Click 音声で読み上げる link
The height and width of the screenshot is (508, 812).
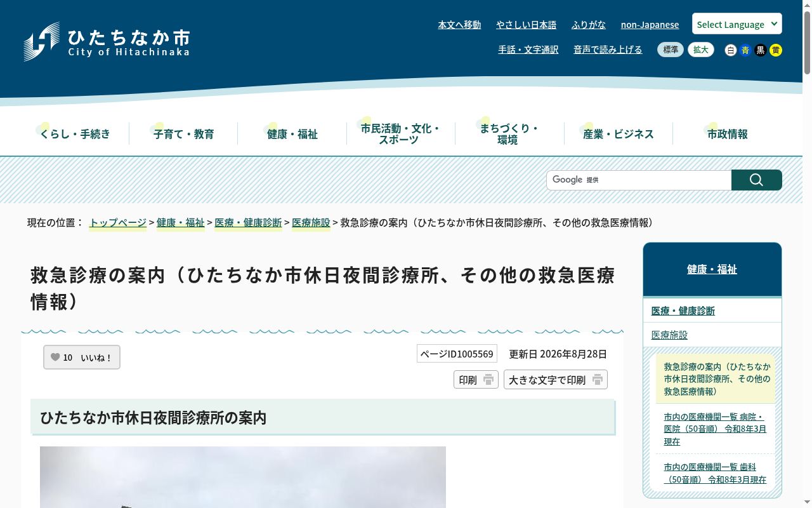608,50
